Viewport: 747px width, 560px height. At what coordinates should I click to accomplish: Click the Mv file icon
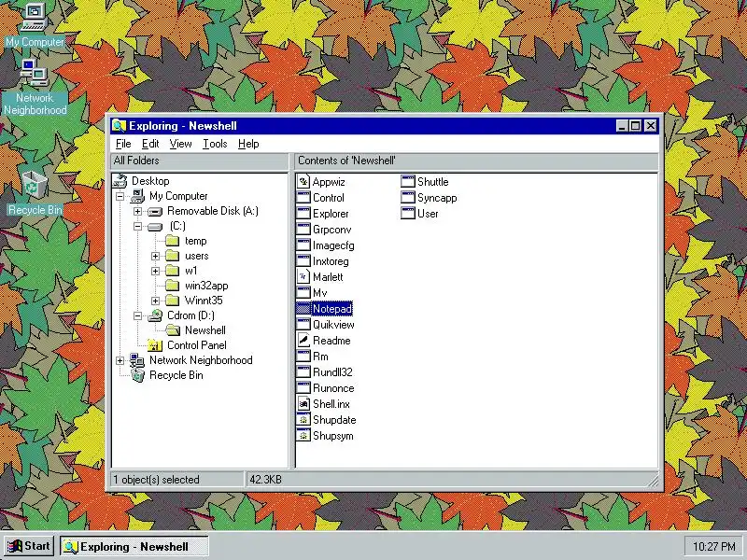click(303, 292)
